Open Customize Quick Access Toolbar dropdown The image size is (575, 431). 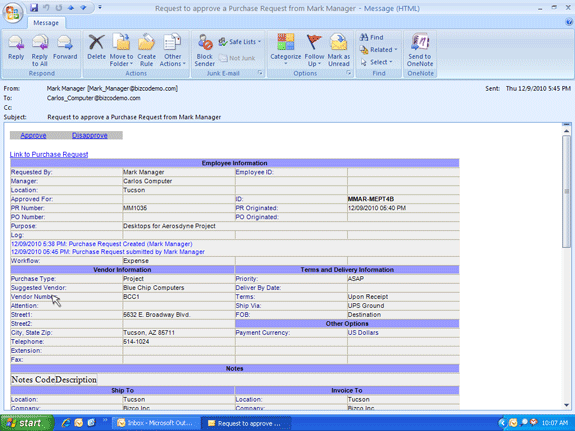pos(100,7)
